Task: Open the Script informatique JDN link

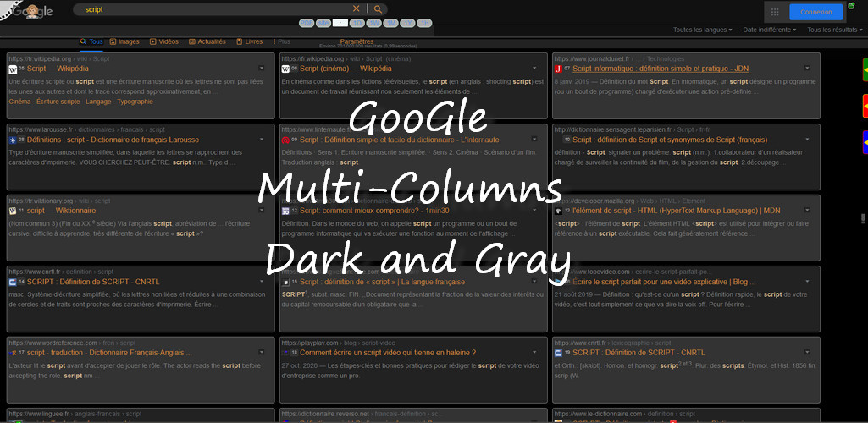Action: pos(661,69)
